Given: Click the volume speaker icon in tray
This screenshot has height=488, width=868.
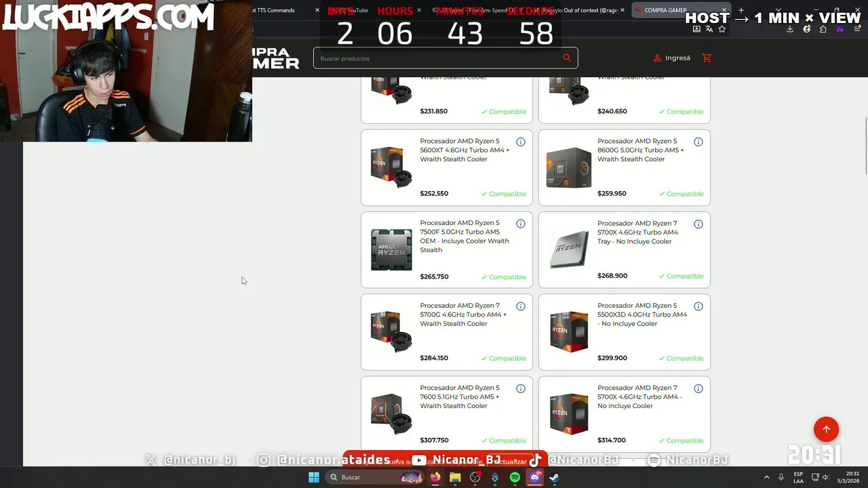Looking at the screenshot, I should (825, 477).
